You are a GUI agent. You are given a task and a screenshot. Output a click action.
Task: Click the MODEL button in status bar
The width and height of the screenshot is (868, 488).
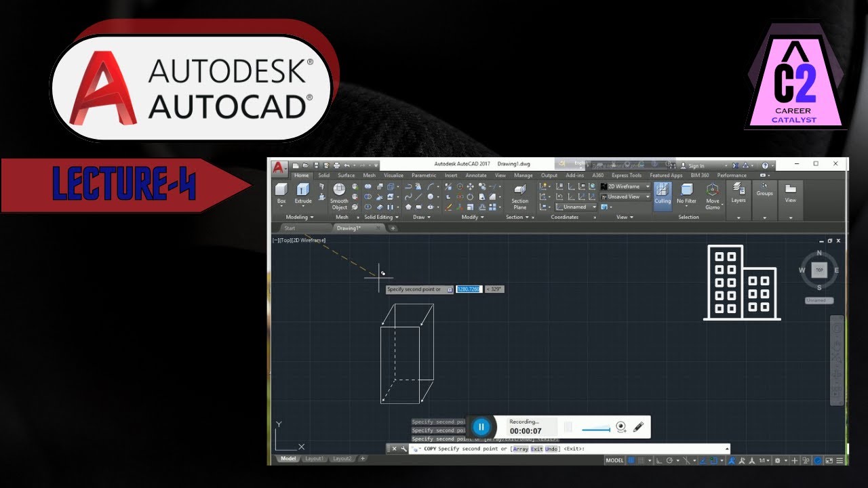click(x=614, y=460)
